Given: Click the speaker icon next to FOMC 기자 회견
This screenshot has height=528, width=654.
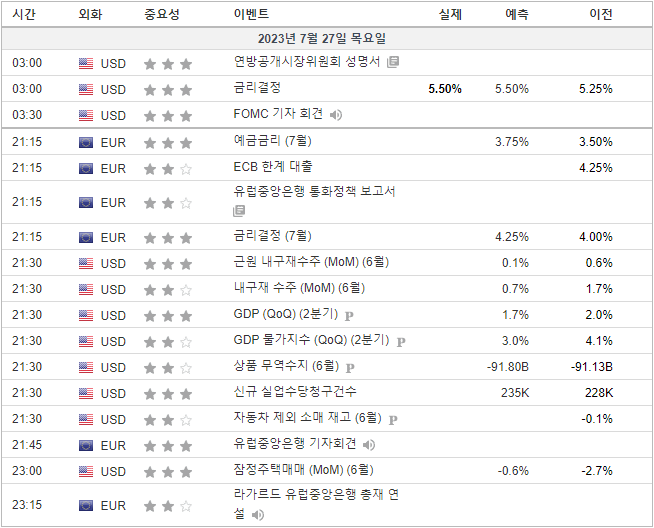Looking at the screenshot, I should click(x=336, y=115).
